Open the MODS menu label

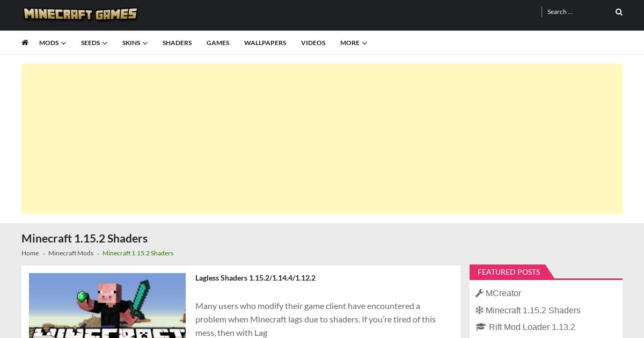(x=49, y=43)
